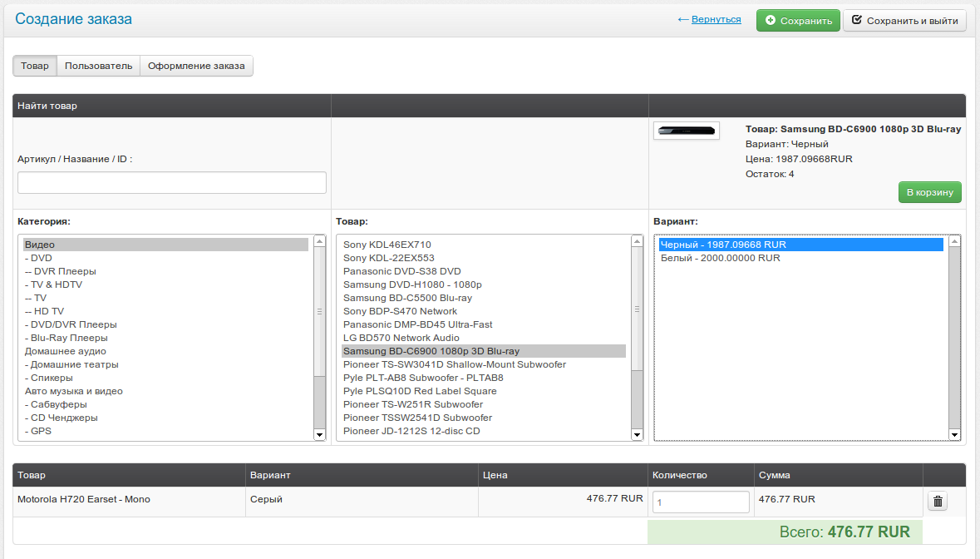This screenshot has height=559, width=980.
Task: Select Panasonic DMP-BD45 Ultra-Fast
Action: [x=484, y=324]
